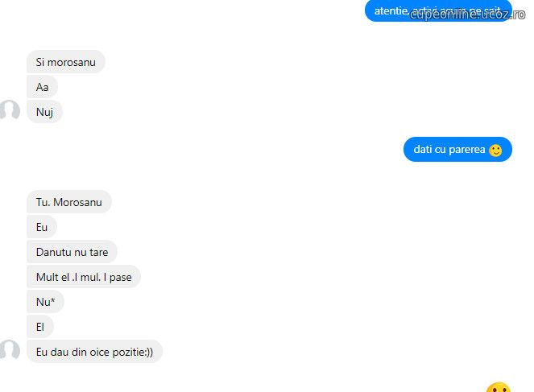Select the 'Danutu nu tare' message

72,252
